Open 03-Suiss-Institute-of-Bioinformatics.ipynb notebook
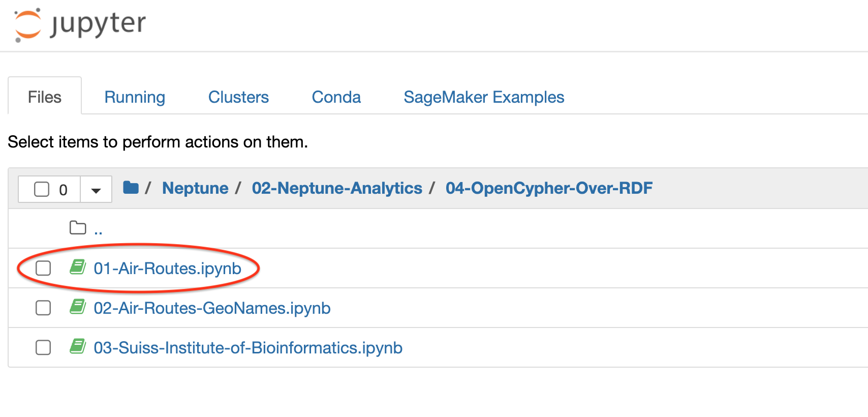 (x=248, y=348)
